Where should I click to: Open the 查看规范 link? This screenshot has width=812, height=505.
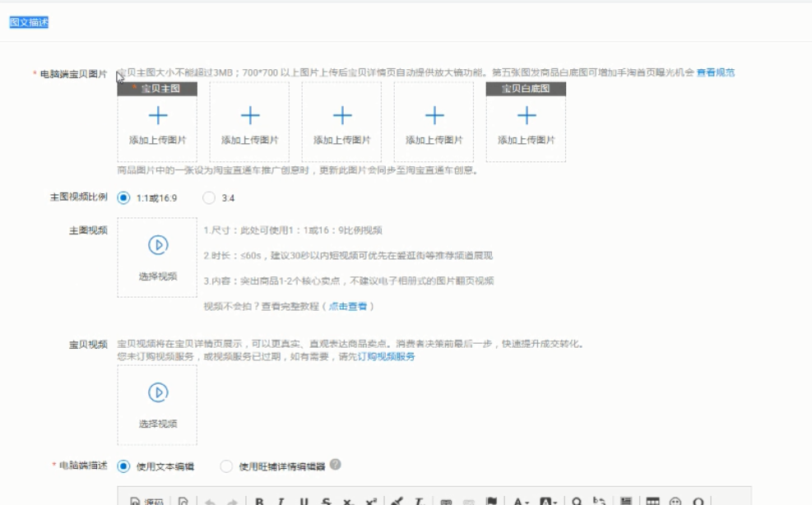click(x=716, y=72)
